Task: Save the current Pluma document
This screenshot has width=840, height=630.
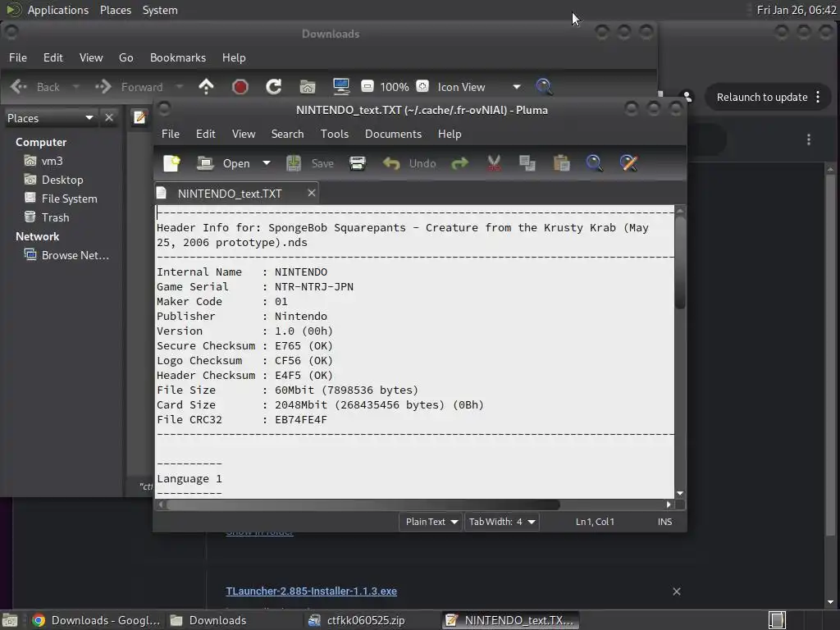Action: click(x=309, y=163)
